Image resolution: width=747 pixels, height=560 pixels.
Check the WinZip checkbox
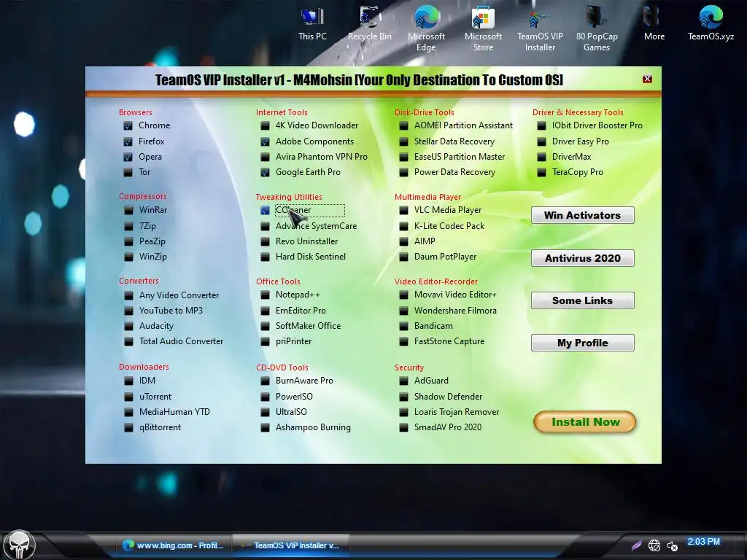tap(128, 257)
